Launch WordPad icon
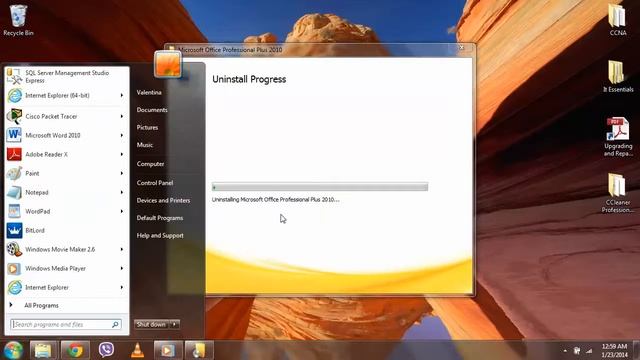 (14, 211)
